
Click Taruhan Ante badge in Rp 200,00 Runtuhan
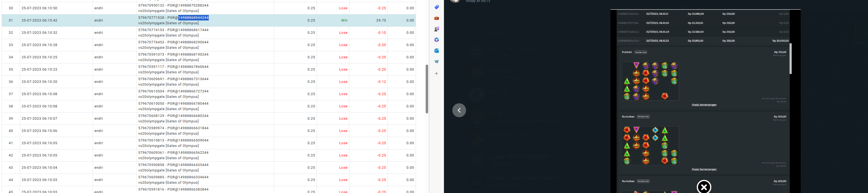643,181
